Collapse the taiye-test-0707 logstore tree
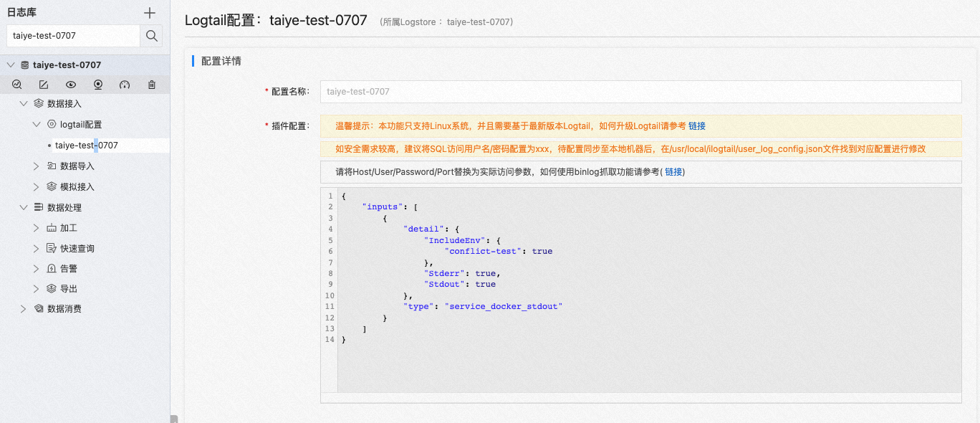This screenshot has height=423, width=980. (11, 65)
